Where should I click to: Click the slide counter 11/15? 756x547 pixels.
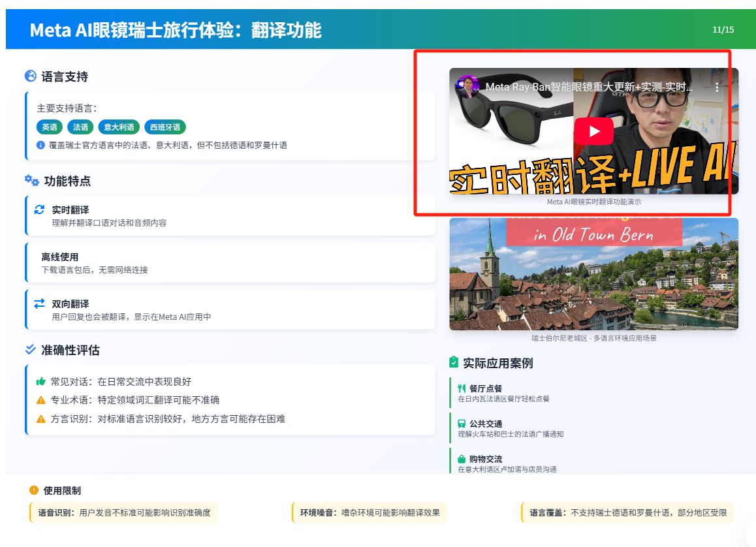(x=723, y=30)
